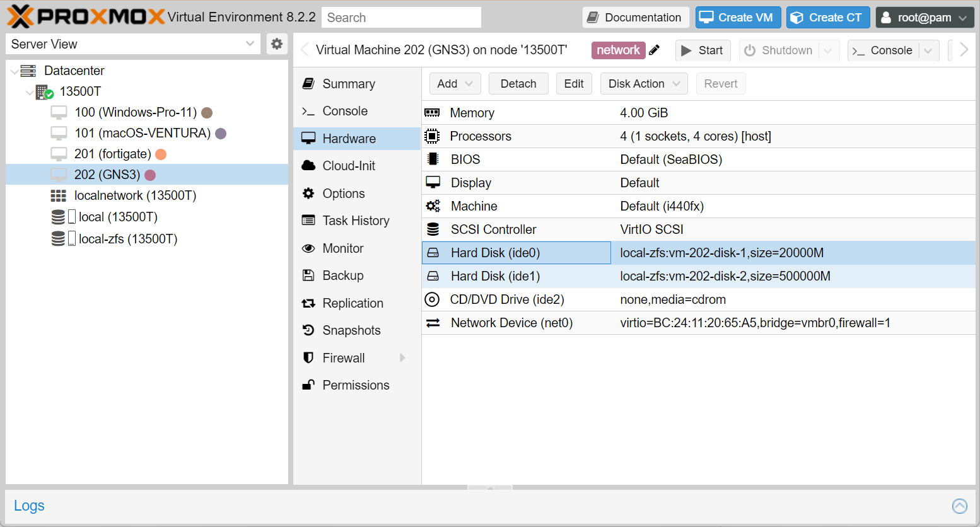Open the root@pam user menu
Viewport: 980px width, 527px height.
(x=925, y=17)
